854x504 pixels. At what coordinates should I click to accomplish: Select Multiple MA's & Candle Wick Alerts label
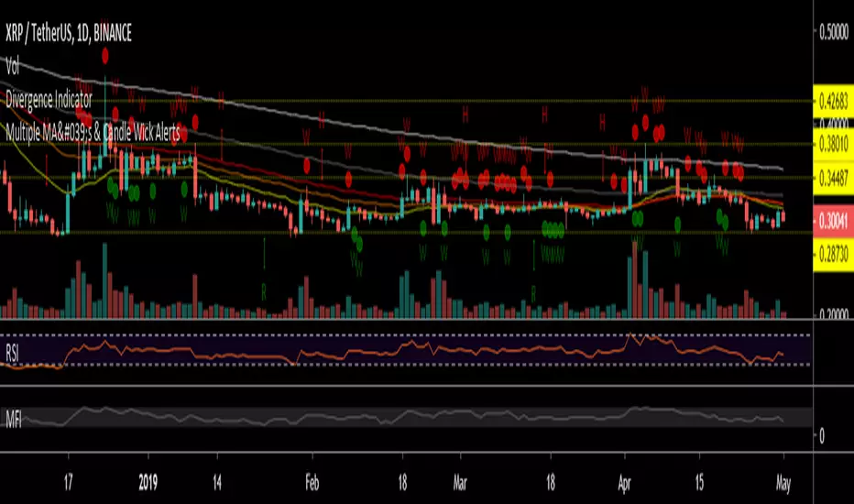93,132
